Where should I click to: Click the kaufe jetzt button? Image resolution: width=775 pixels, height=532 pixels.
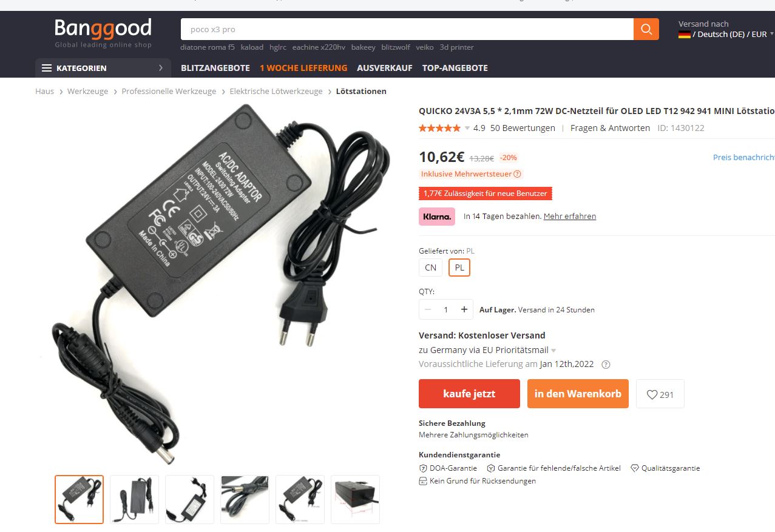point(469,394)
